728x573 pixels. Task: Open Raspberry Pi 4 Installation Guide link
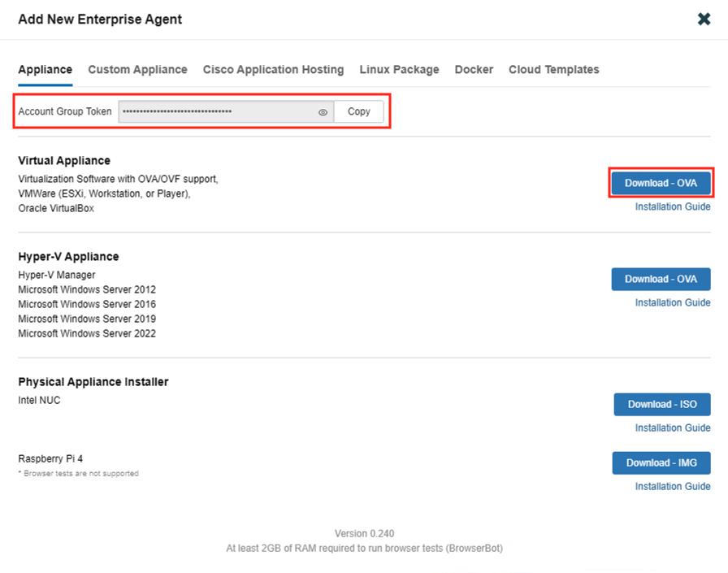[672, 486]
